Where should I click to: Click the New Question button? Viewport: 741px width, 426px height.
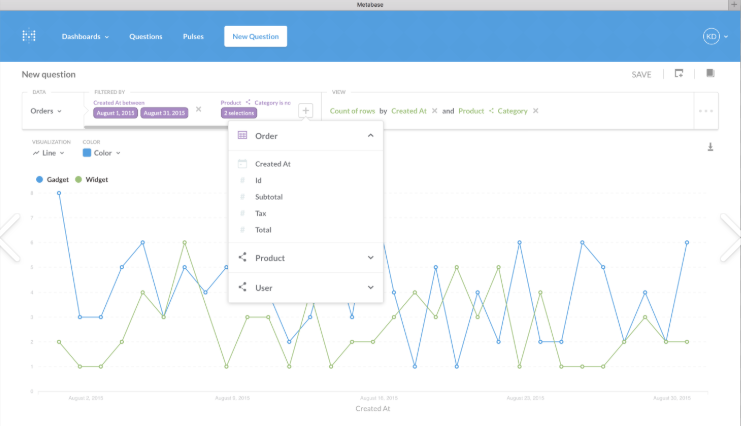coord(255,37)
